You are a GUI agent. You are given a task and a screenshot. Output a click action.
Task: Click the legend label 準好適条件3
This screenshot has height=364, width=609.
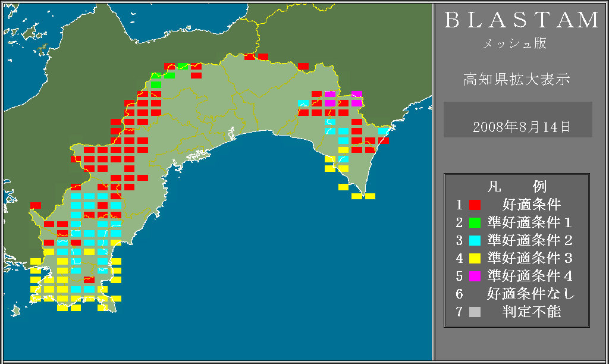click(x=530, y=258)
